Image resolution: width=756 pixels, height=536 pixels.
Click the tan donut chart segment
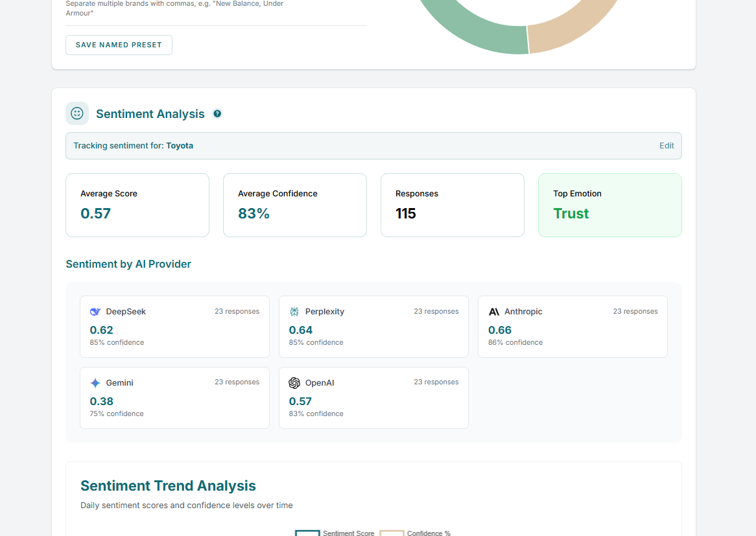tap(571, 29)
